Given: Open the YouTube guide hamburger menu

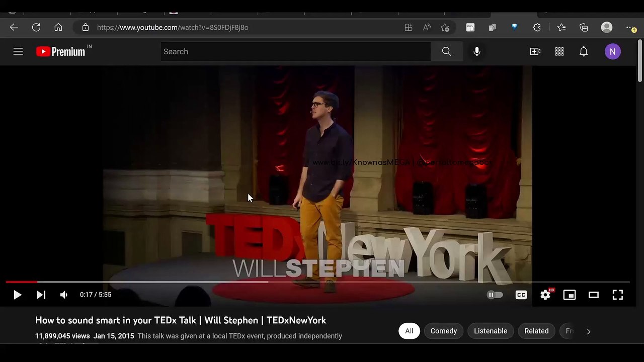Looking at the screenshot, I should (x=18, y=51).
